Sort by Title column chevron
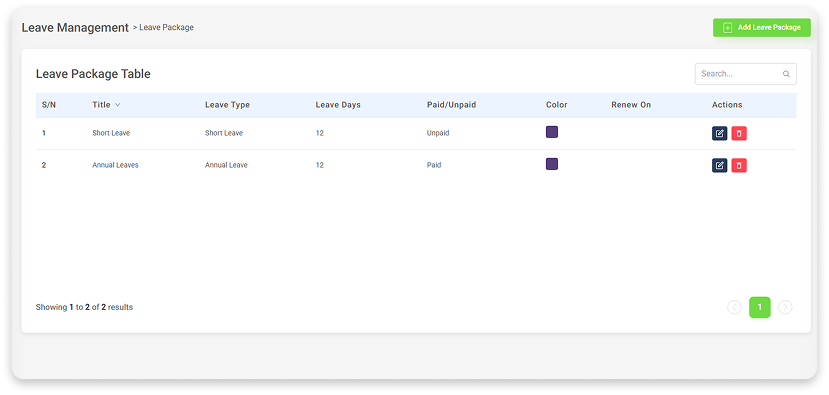The image size is (829, 395). (117, 105)
